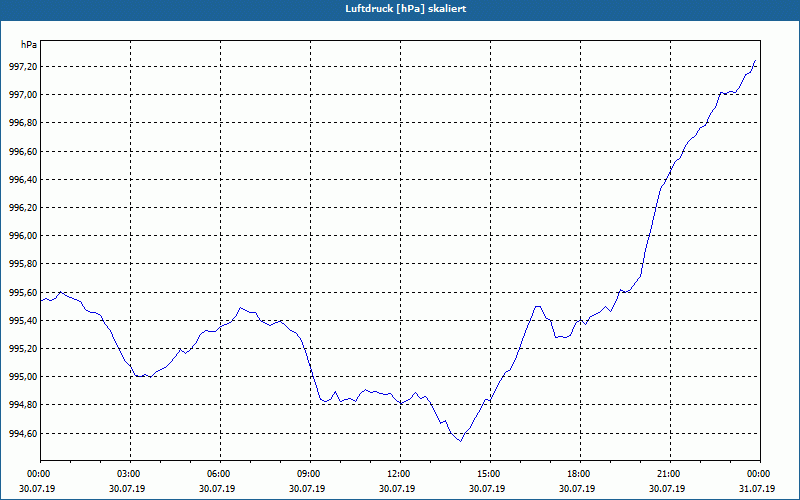Click the 995,80 y-axis label
800x500 pixels.
point(22,264)
